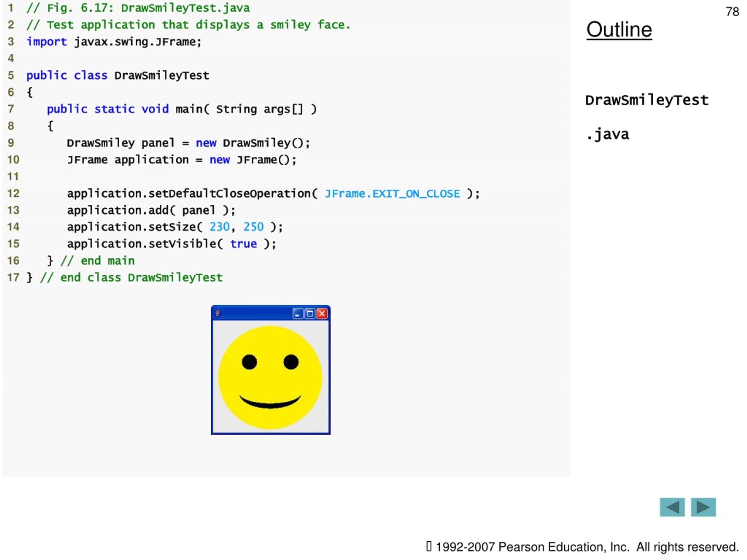This screenshot has height=560, width=747.
Task: Click Pearson Education copyright notice
Action: point(582,547)
